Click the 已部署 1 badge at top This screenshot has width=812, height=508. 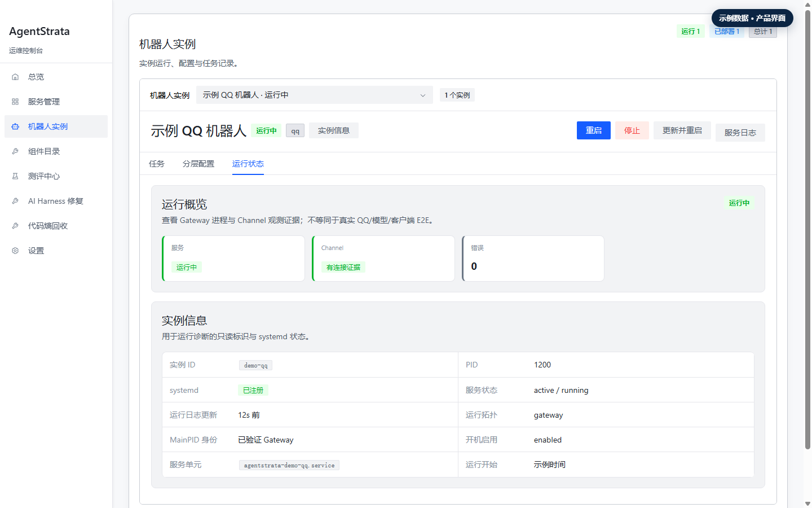pyautogui.click(x=727, y=32)
